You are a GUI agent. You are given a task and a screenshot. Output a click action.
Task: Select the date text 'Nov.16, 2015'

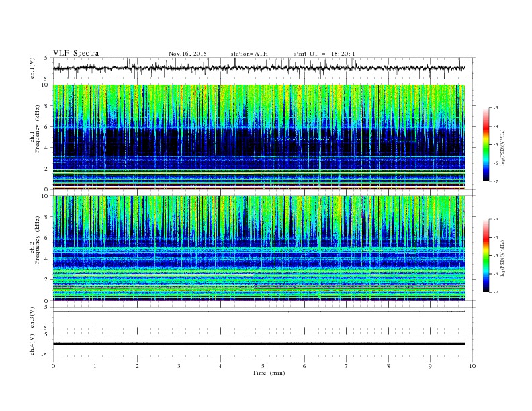[187, 54]
